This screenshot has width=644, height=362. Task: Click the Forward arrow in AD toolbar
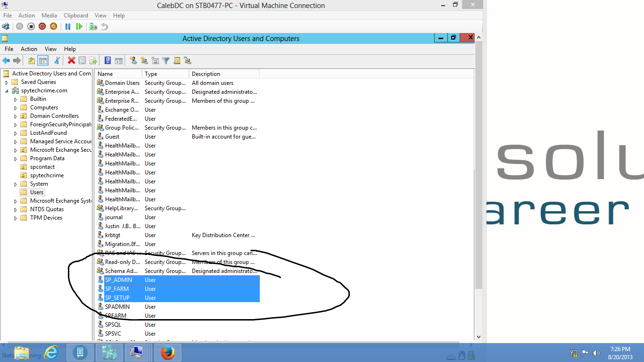pos(17,60)
